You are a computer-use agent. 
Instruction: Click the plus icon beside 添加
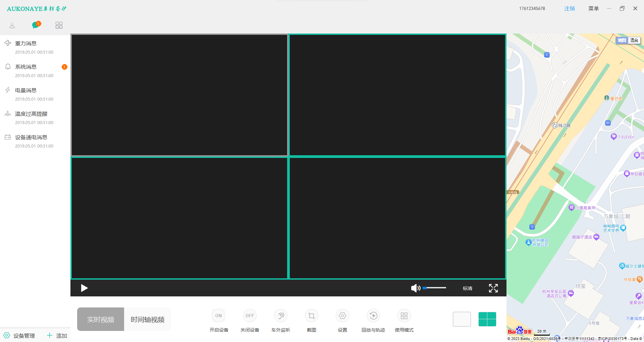50,335
